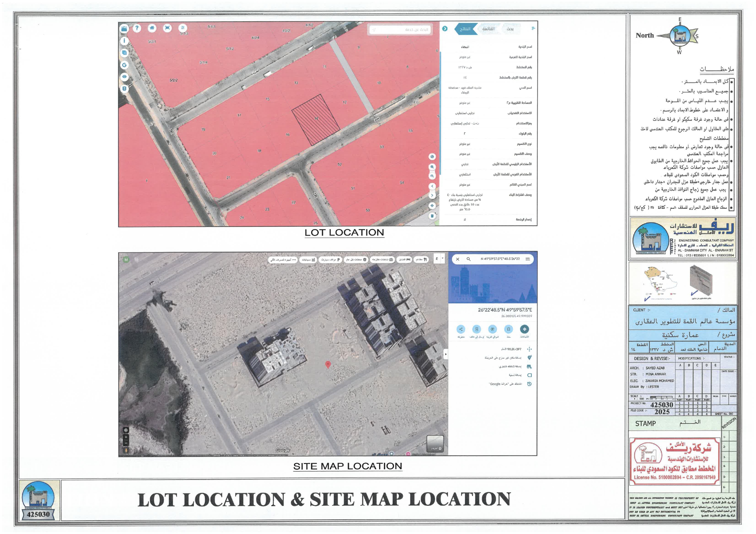Click the previous extent arrow on GIS map
756x534 pixels.
click(x=432, y=186)
